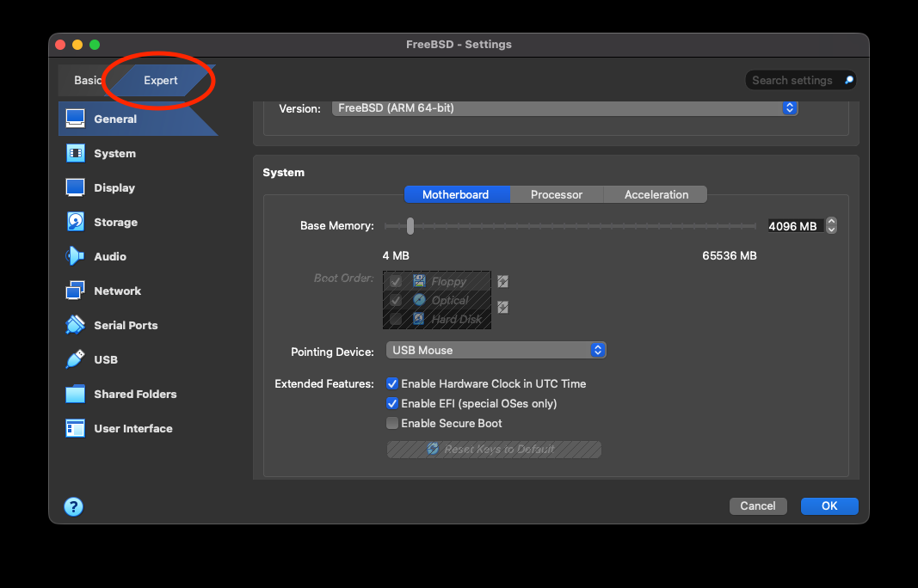The height and width of the screenshot is (588, 918).
Task: Click the Audio speaker icon in sidebar
Action: (x=75, y=256)
